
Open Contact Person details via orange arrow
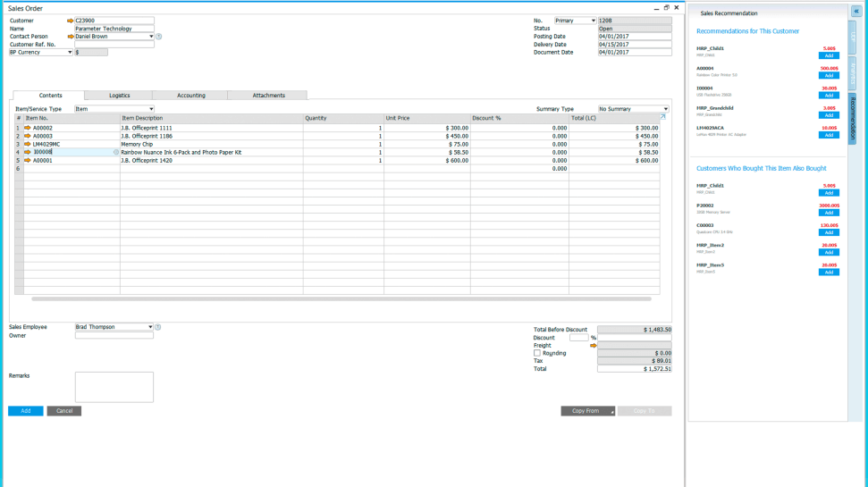click(x=71, y=37)
